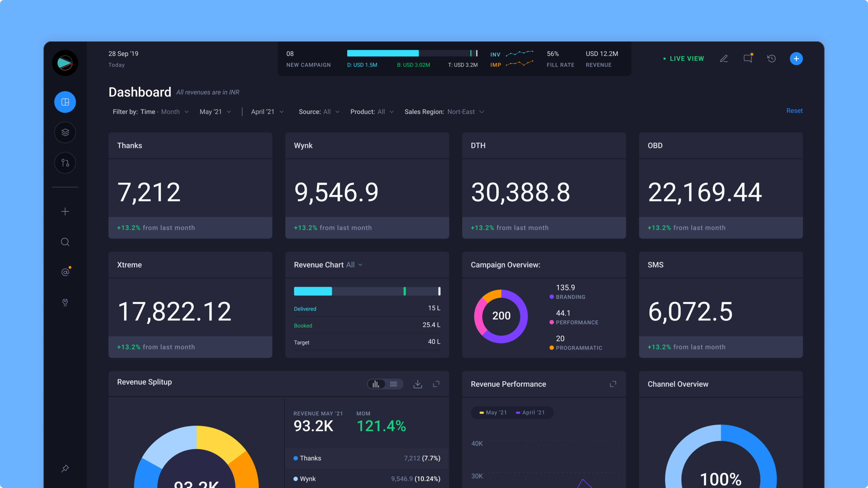
Task: Click the 56% Fill Rate value
Action: pos(553,54)
